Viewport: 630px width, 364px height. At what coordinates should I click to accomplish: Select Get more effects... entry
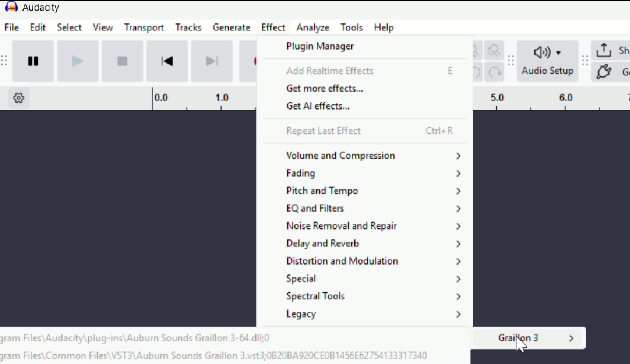pos(364,88)
